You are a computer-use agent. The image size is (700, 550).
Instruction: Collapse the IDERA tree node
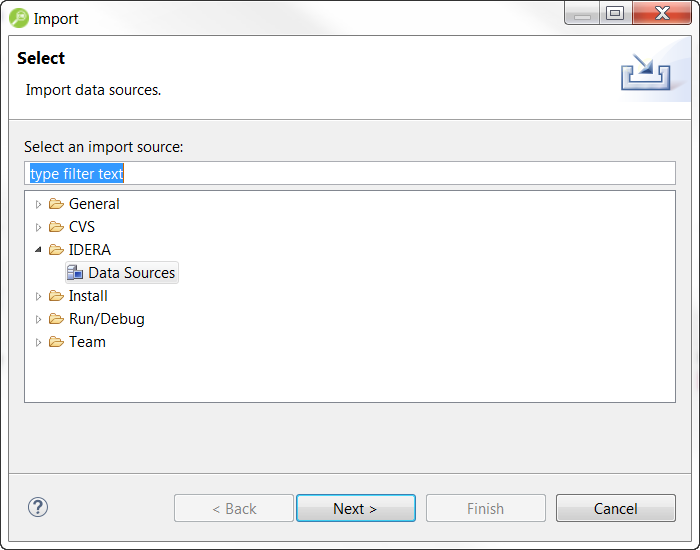(x=39, y=250)
